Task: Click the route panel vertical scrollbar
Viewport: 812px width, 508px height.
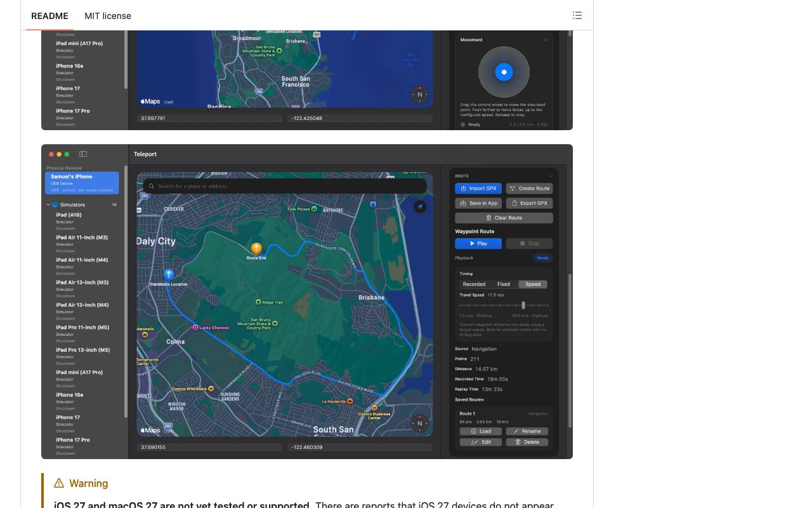Action: pyautogui.click(x=570, y=351)
